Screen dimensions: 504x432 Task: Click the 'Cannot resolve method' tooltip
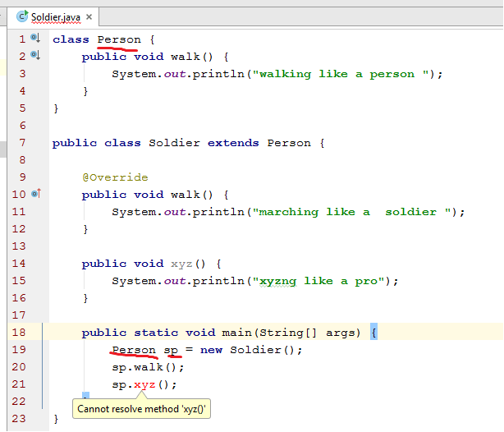[x=143, y=408]
